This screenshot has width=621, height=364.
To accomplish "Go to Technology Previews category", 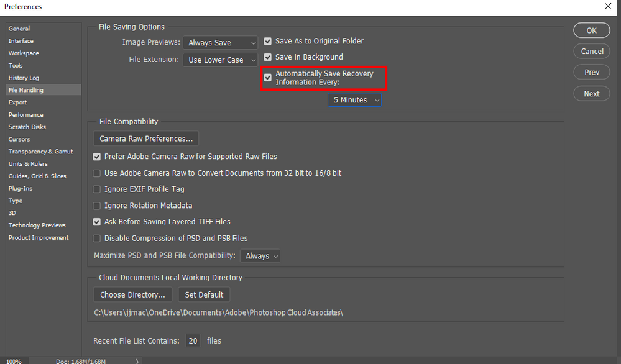I will (x=37, y=225).
